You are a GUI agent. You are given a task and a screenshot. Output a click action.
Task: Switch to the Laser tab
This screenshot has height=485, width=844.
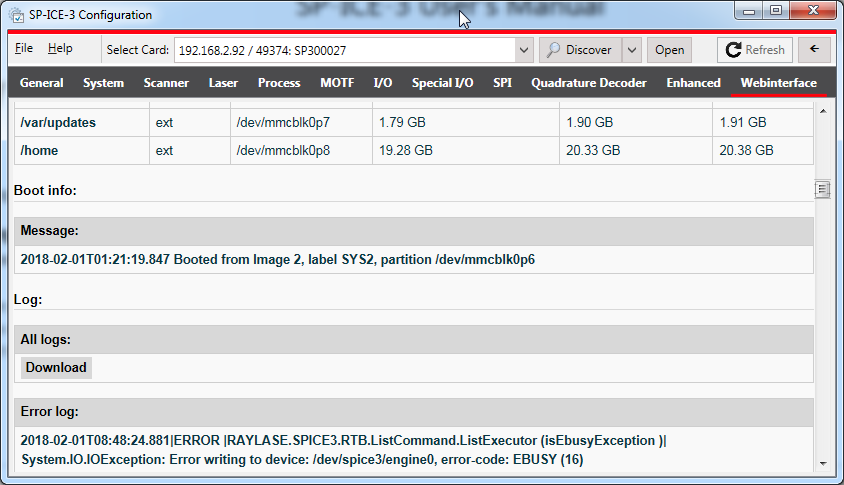point(223,83)
